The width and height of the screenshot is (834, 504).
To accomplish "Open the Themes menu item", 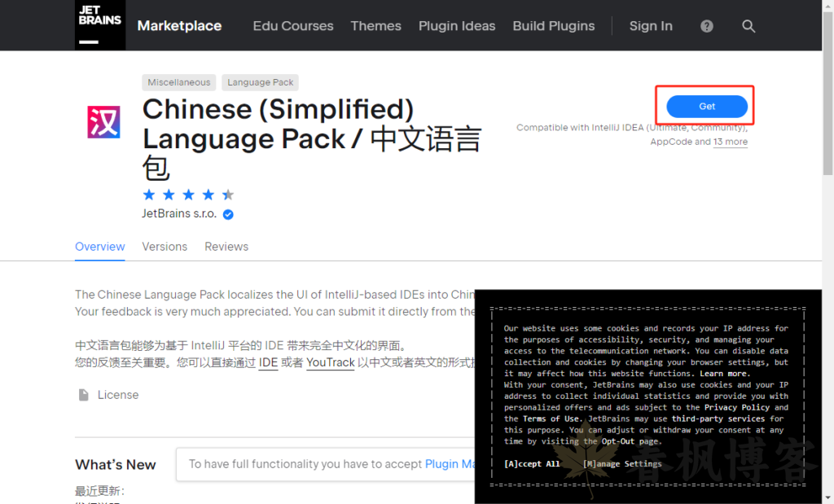I will pyautogui.click(x=375, y=26).
